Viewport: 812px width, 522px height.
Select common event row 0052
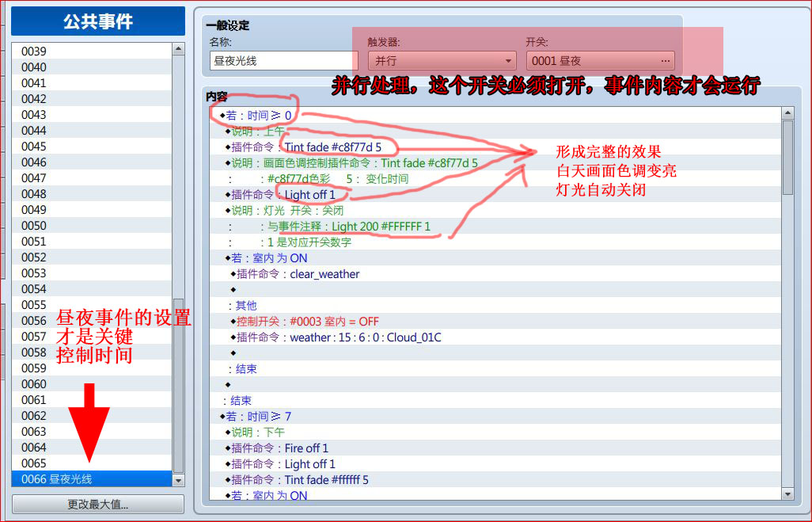click(x=92, y=257)
